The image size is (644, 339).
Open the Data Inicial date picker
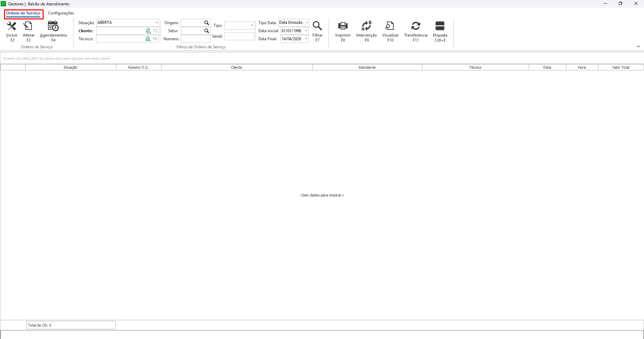click(x=306, y=31)
